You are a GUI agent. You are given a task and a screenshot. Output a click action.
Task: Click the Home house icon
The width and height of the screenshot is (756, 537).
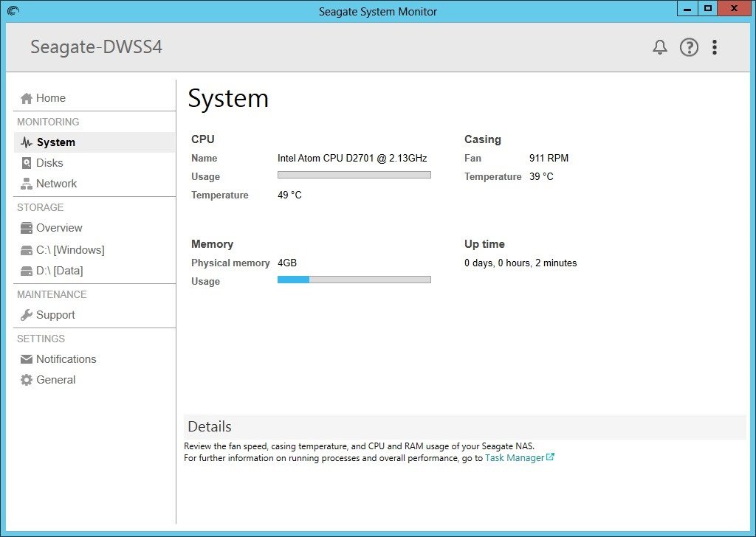[27, 98]
